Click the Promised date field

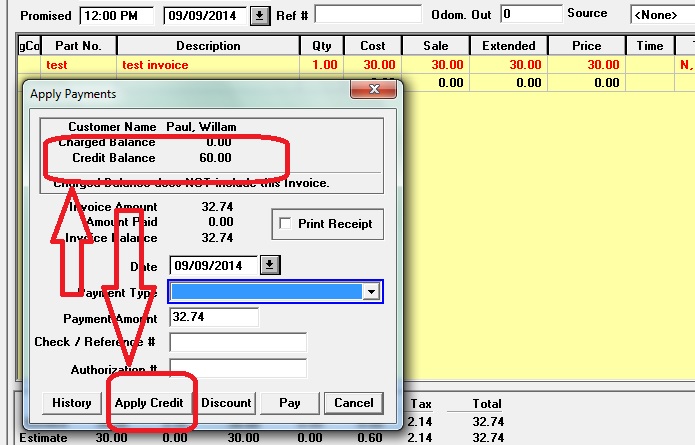click(205, 16)
